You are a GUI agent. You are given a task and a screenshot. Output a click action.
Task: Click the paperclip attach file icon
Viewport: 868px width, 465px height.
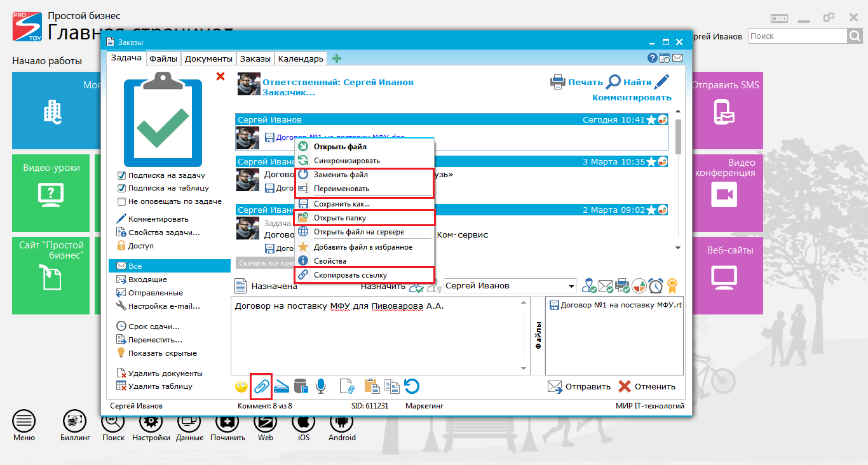coord(262,386)
